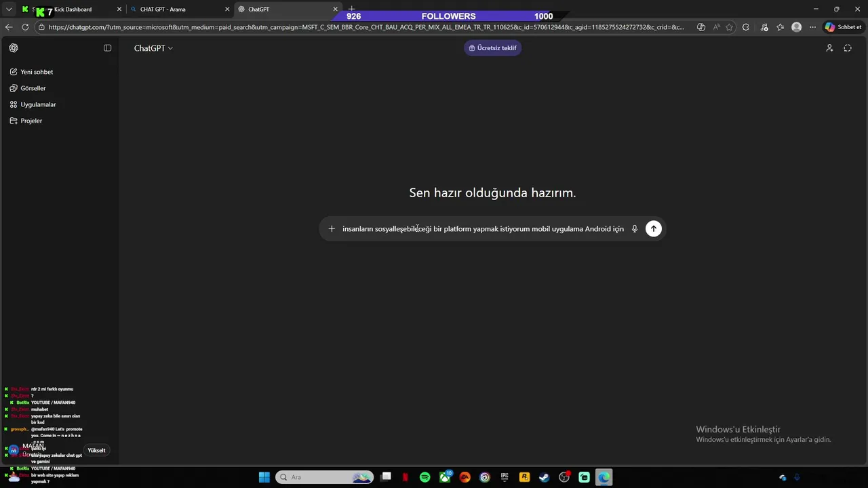Open browser extensions icon
The image size is (868, 488).
pos(746,27)
